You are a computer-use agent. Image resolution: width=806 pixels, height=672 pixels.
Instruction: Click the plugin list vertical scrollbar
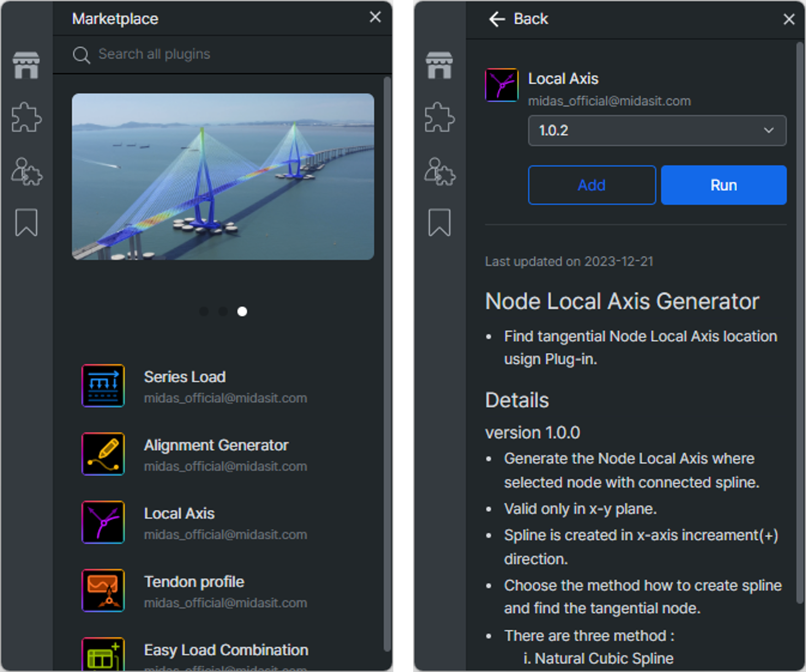click(x=387, y=364)
